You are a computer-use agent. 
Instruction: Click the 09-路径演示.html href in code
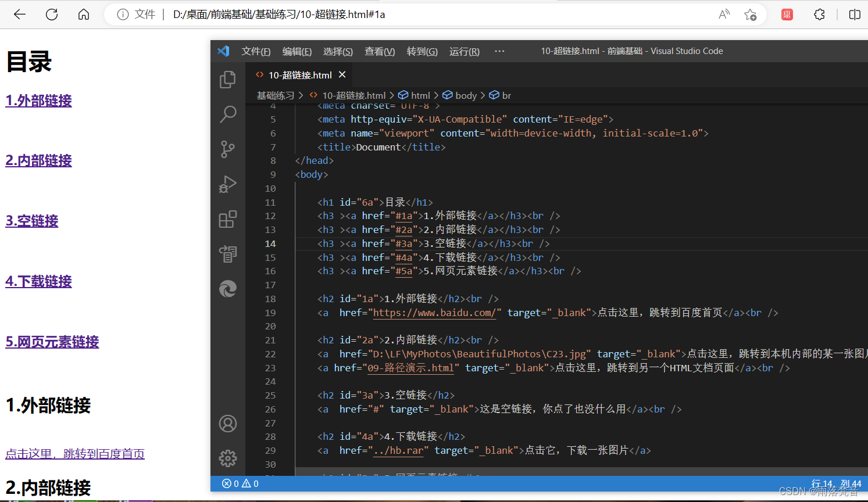click(x=410, y=368)
